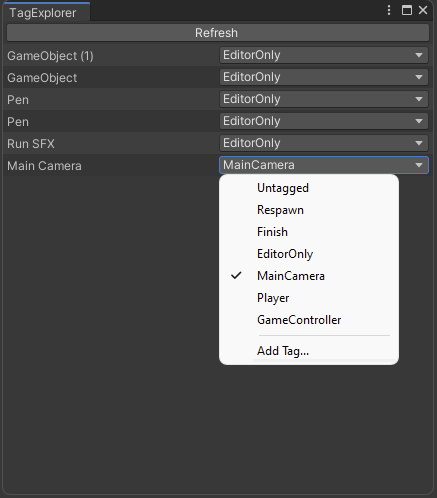
Task: Click the Refresh button
Action: pos(218,33)
